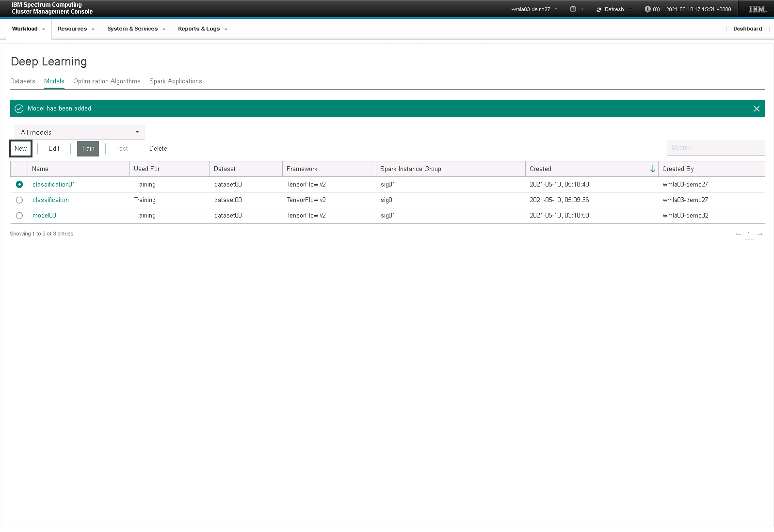
Task: Switch to the Spark Applications tab
Action: click(176, 81)
